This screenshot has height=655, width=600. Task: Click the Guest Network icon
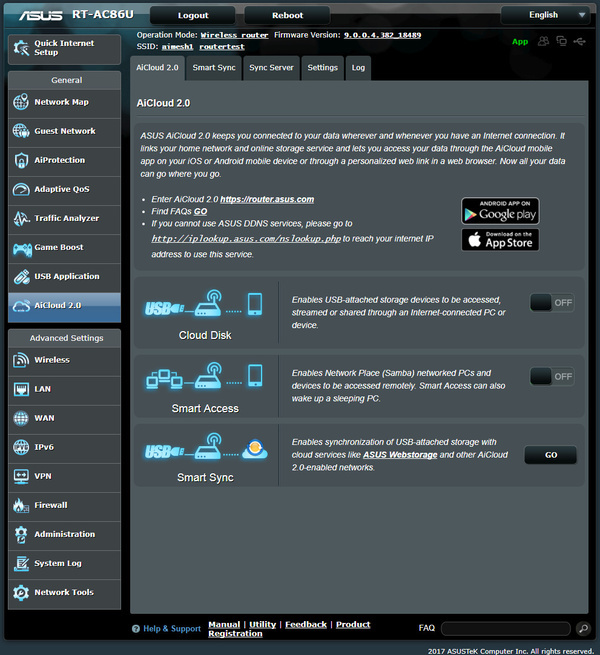[x=21, y=131]
